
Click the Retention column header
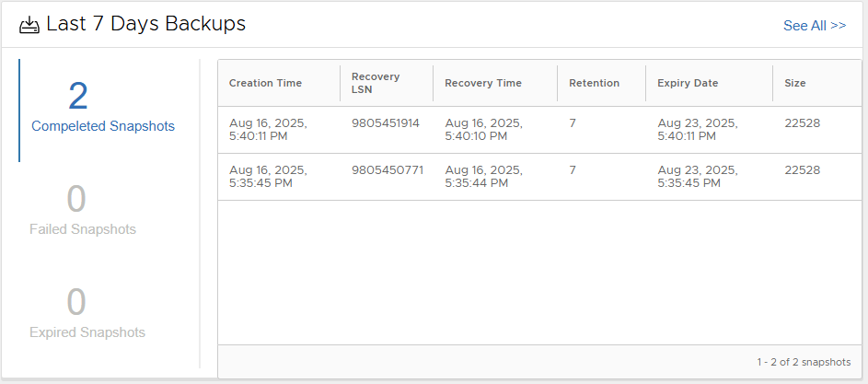pos(594,83)
